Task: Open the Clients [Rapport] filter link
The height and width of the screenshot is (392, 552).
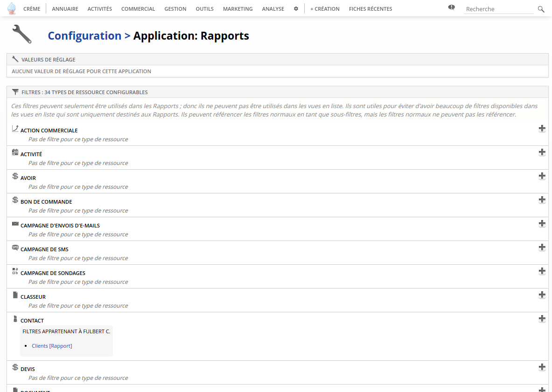Action: [x=52, y=346]
